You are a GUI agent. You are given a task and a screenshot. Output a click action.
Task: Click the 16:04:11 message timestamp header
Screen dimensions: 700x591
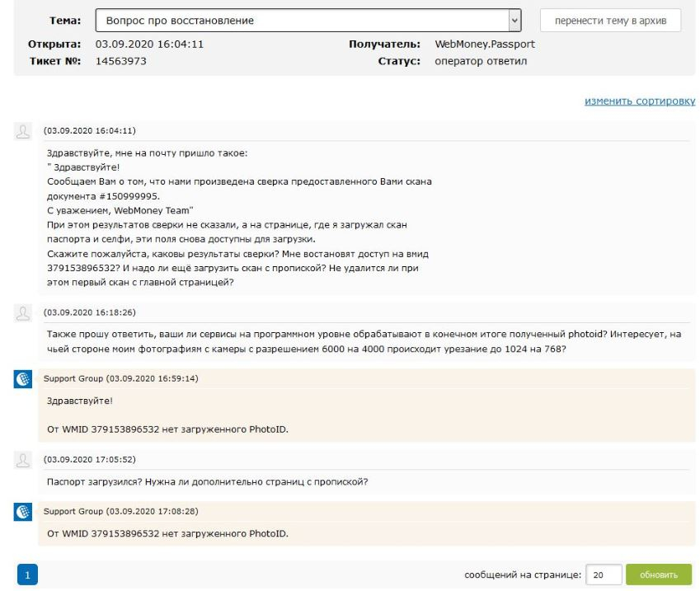click(90, 131)
